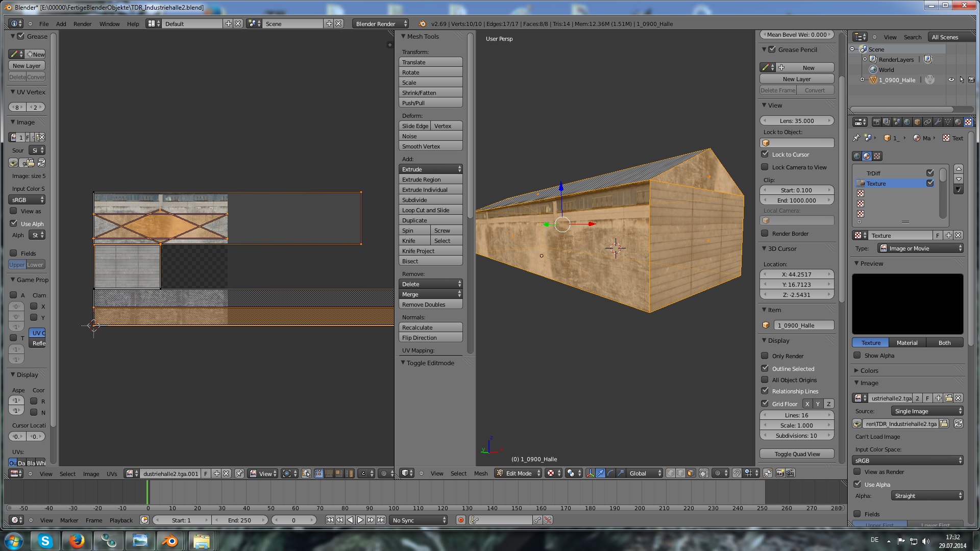This screenshot has width=980, height=551.
Task: Toggle the 3D manipulator axes icon
Action: pos(590,473)
